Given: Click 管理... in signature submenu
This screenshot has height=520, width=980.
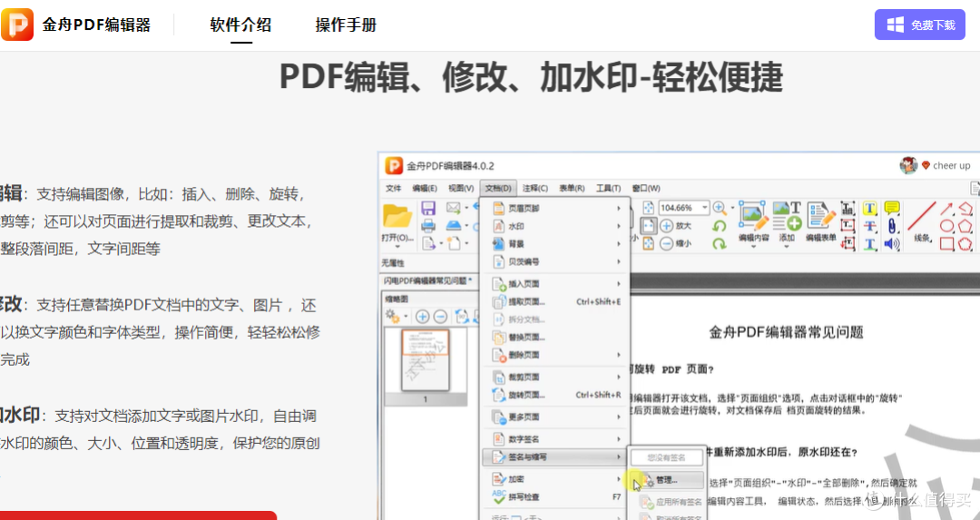Looking at the screenshot, I should [x=666, y=481].
